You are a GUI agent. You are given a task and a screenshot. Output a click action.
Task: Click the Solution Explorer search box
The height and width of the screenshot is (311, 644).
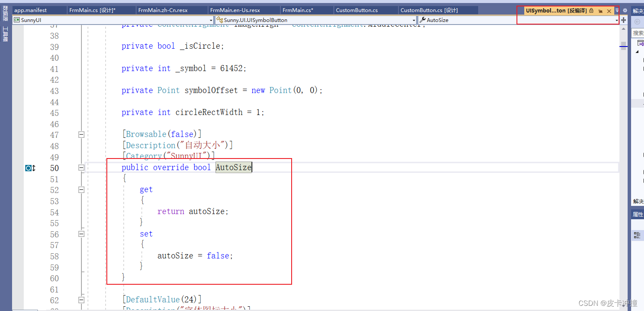point(638,33)
